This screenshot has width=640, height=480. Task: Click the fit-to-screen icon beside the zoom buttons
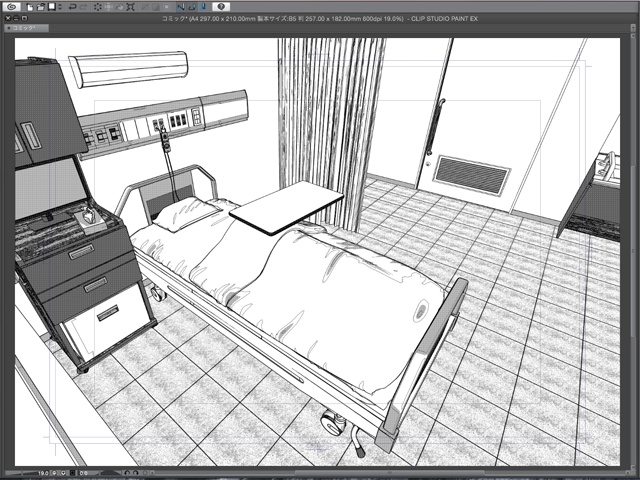tap(73, 473)
